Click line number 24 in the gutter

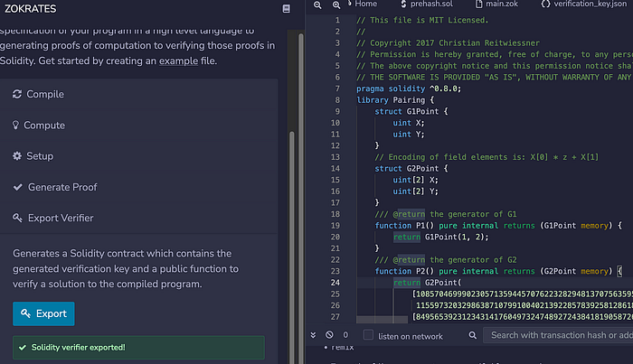click(x=335, y=283)
